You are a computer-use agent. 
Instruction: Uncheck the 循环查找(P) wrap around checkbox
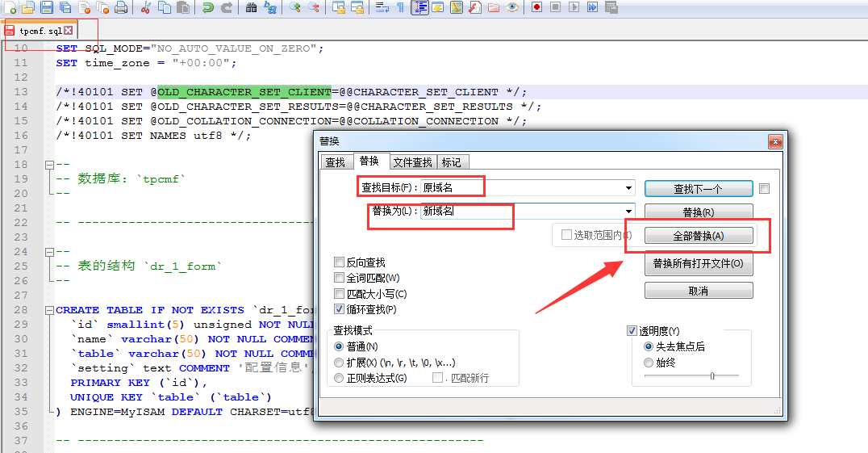[x=340, y=309]
